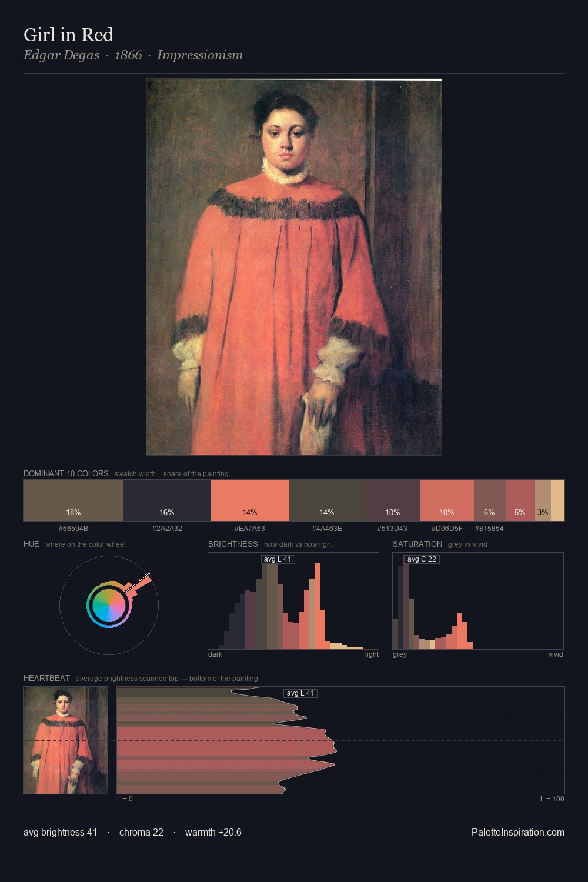Select the last pale beige swatch

(557, 500)
